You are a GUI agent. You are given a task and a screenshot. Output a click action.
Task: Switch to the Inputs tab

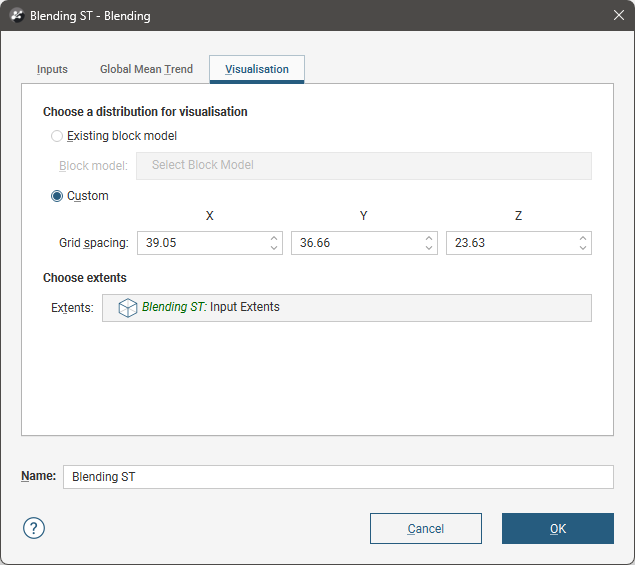(x=52, y=69)
